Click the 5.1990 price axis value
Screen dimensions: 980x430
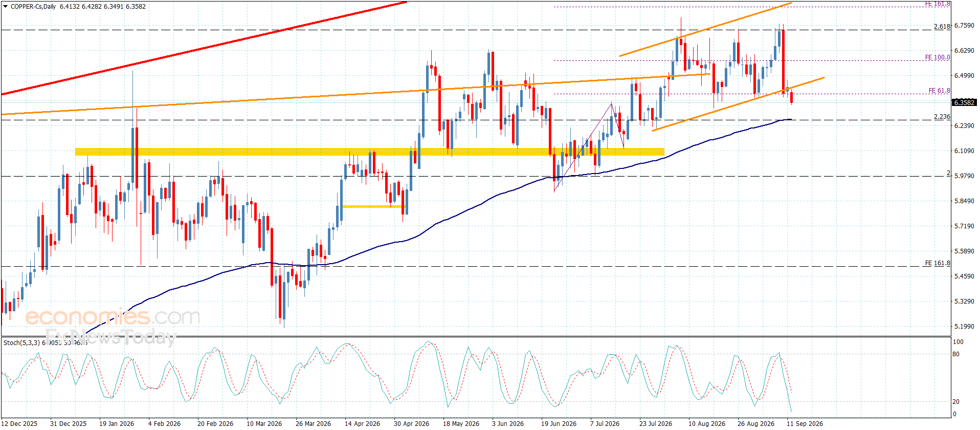tap(964, 327)
